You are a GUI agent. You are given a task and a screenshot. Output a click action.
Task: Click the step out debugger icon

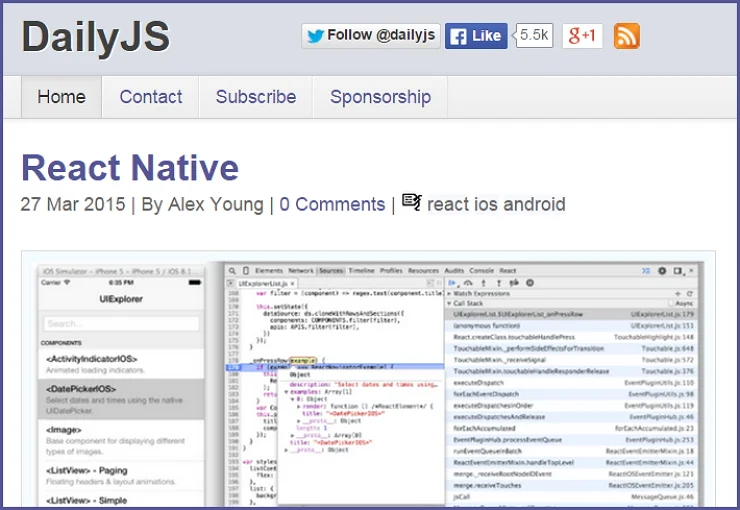[x=499, y=283]
